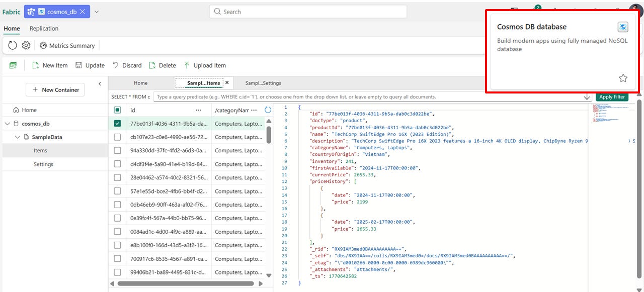The width and height of the screenshot is (644, 292).
Task: Click the workspace people icon in cosmos_db tab
Action: [31, 11]
